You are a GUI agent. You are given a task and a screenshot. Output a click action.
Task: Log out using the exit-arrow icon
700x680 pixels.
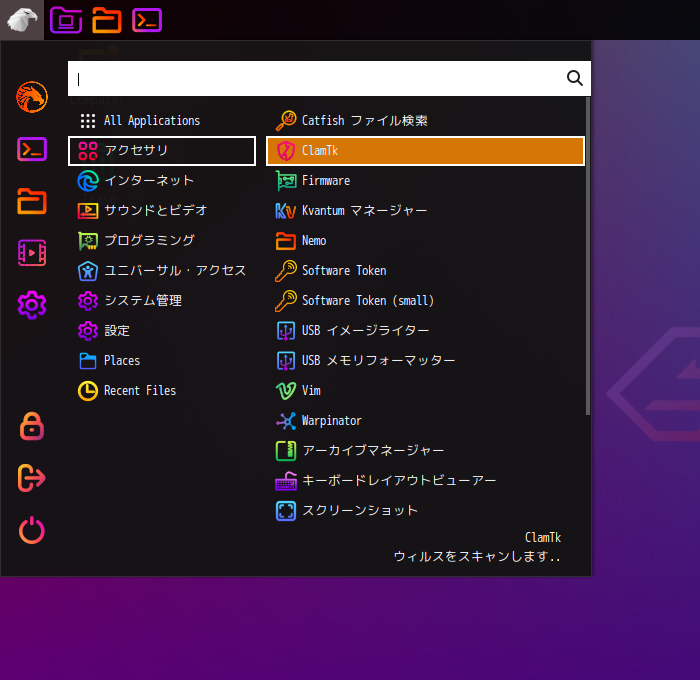pos(32,478)
